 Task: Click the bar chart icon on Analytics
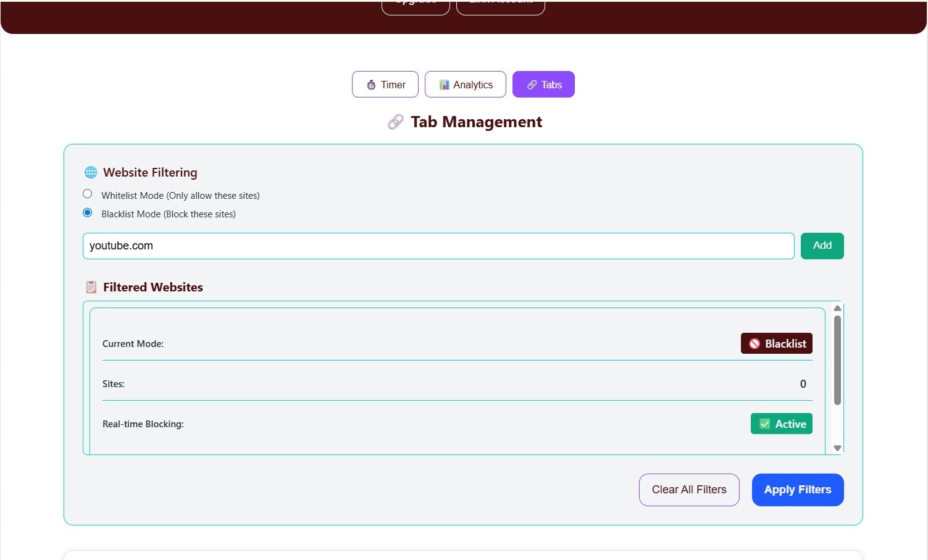tap(444, 85)
